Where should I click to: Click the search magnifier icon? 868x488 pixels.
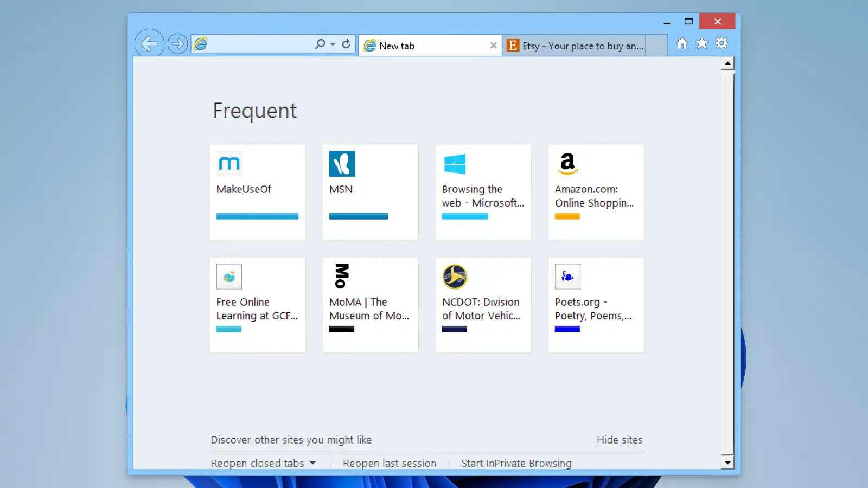(319, 43)
